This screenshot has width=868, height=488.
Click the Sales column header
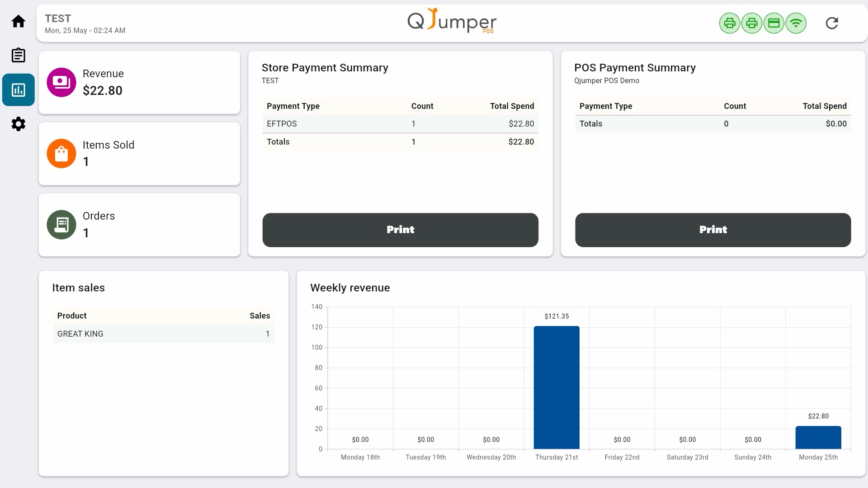point(259,316)
